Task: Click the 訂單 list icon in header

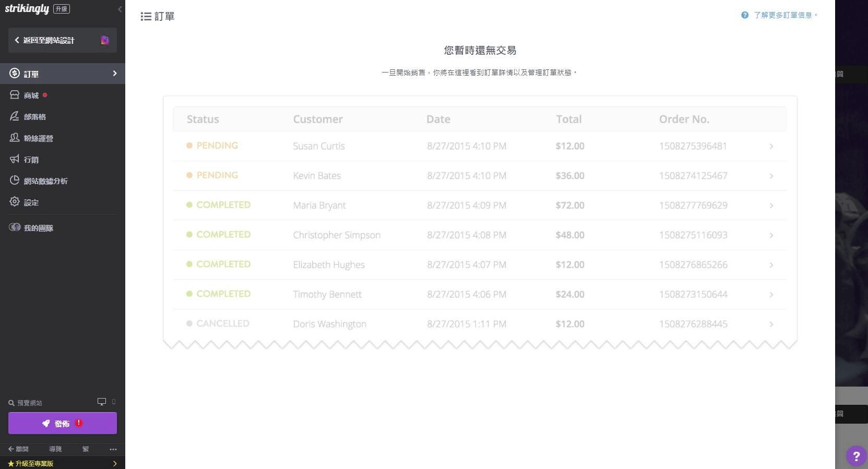Action: 146,17
